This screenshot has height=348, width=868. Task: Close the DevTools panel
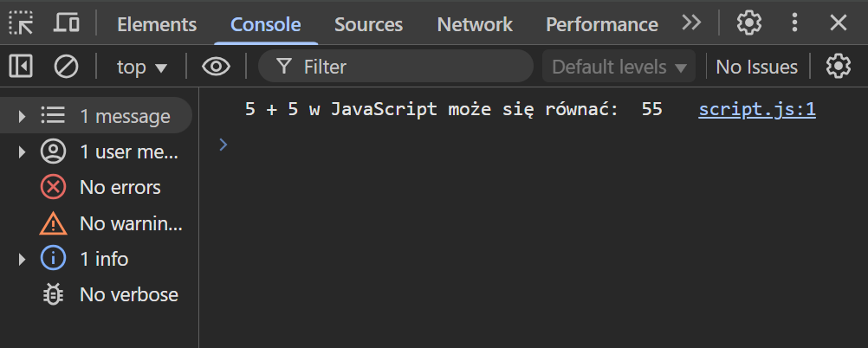839,23
